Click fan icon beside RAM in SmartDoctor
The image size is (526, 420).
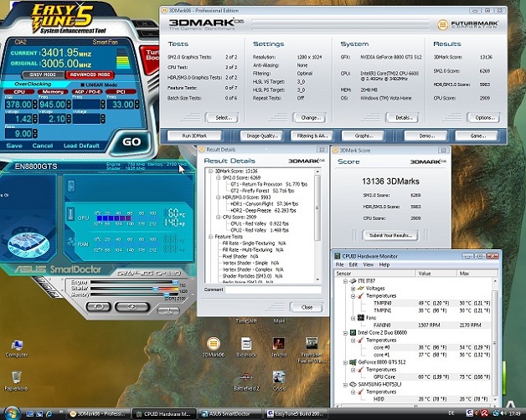point(71,242)
